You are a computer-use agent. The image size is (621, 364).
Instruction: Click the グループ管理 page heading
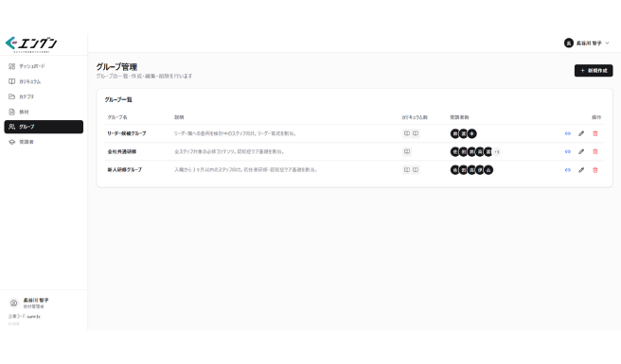(116, 67)
